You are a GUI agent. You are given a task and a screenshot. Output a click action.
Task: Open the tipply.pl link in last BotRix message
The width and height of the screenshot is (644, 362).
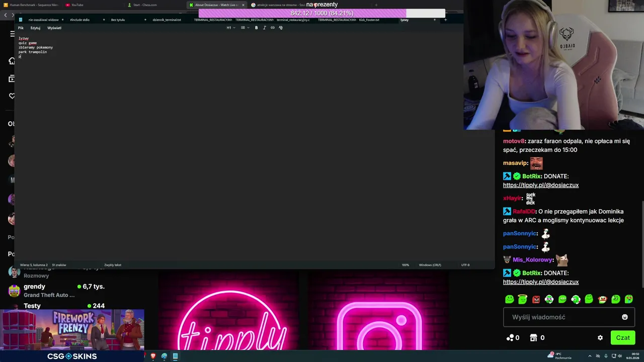coord(541,282)
